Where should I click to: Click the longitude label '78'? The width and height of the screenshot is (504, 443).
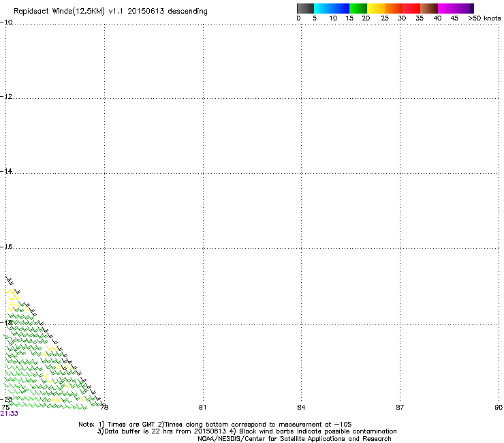pyautogui.click(x=104, y=408)
